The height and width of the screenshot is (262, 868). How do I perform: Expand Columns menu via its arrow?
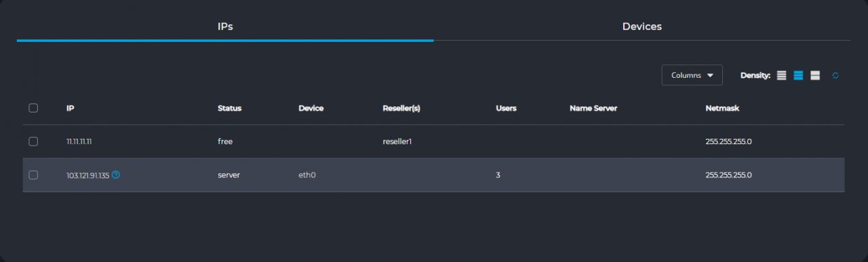(710, 75)
